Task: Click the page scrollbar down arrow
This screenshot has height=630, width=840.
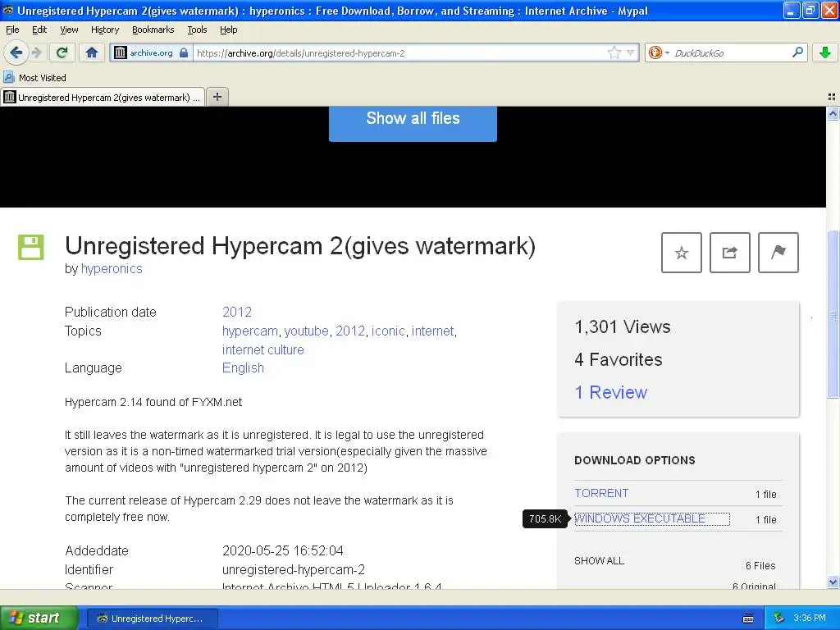Action: pyautogui.click(x=833, y=582)
